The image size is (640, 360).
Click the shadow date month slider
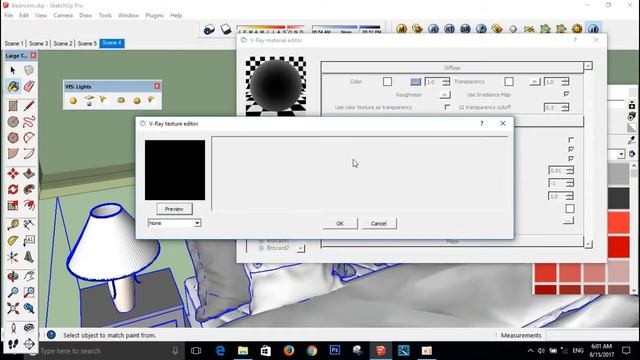(271, 29)
